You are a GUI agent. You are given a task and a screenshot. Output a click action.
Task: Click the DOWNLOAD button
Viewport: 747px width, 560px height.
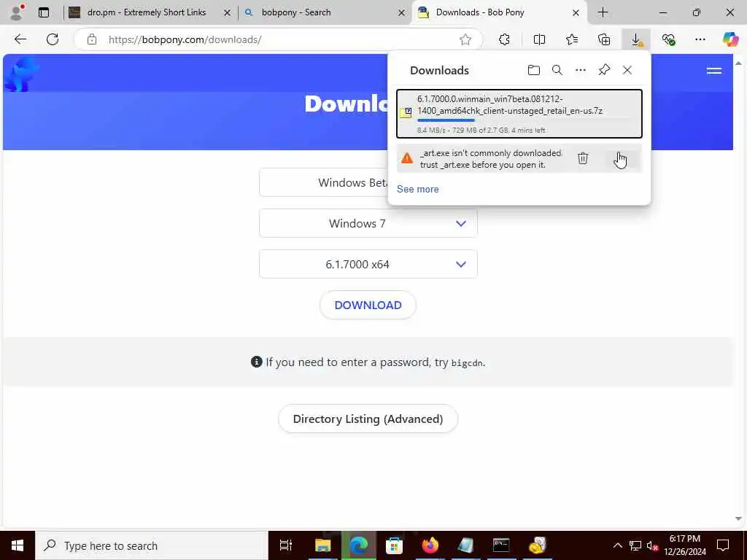pos(368,306)
